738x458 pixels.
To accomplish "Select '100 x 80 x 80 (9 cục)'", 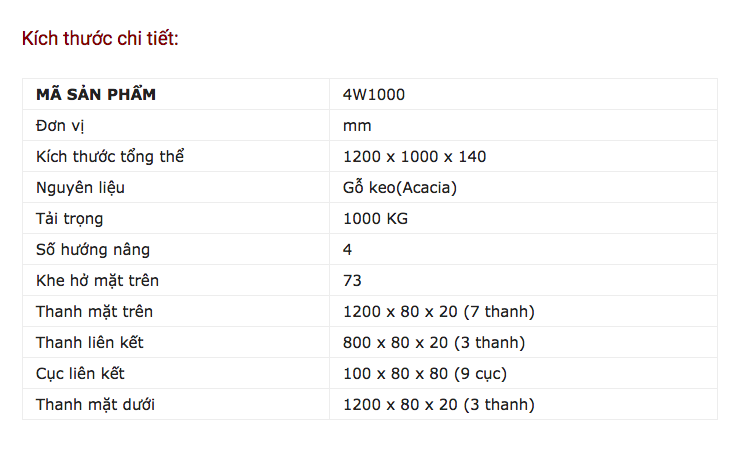I will click(x=425, y=374).
